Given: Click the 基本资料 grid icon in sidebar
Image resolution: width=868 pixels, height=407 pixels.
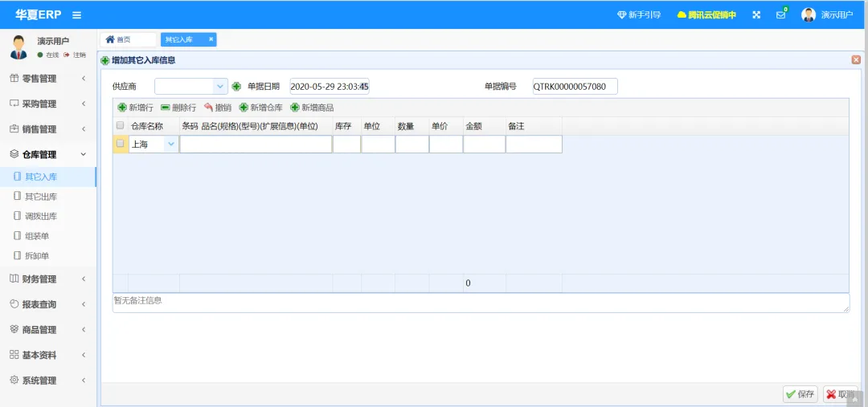Looking at the screenshot, I should point(14,355).
